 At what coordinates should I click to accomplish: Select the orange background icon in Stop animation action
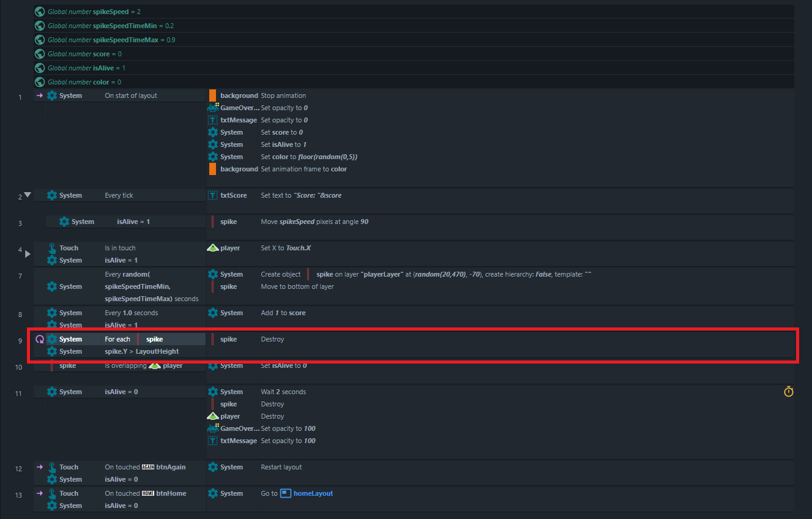(213, 95)
